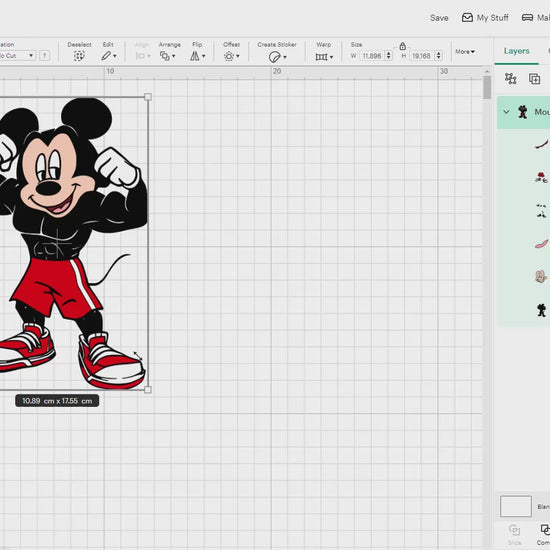Click the Save button
Viewport: 550px width, 550px height.
(x=439, y=18)
